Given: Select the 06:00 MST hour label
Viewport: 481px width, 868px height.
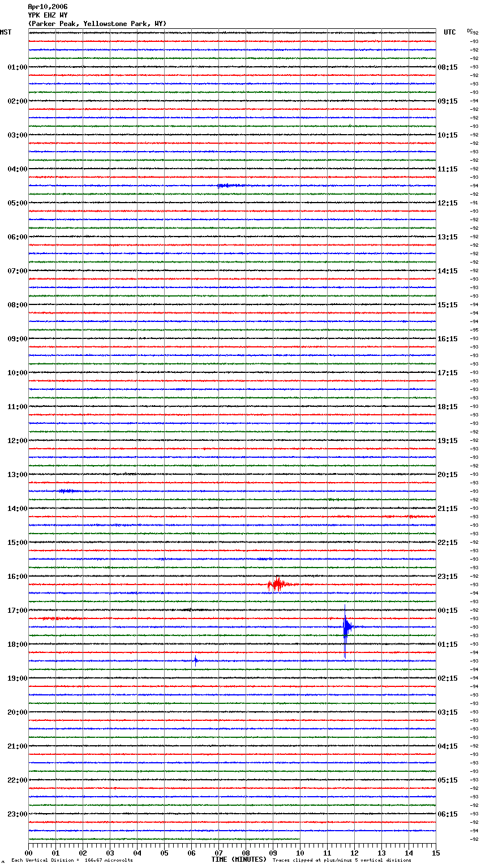Looking at the screenshot, I should point(17,237).
